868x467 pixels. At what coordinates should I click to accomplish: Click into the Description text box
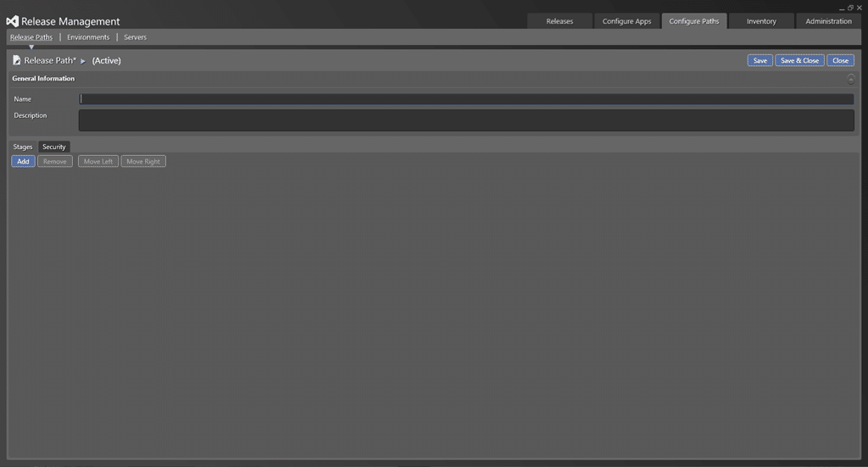(466, 120)
